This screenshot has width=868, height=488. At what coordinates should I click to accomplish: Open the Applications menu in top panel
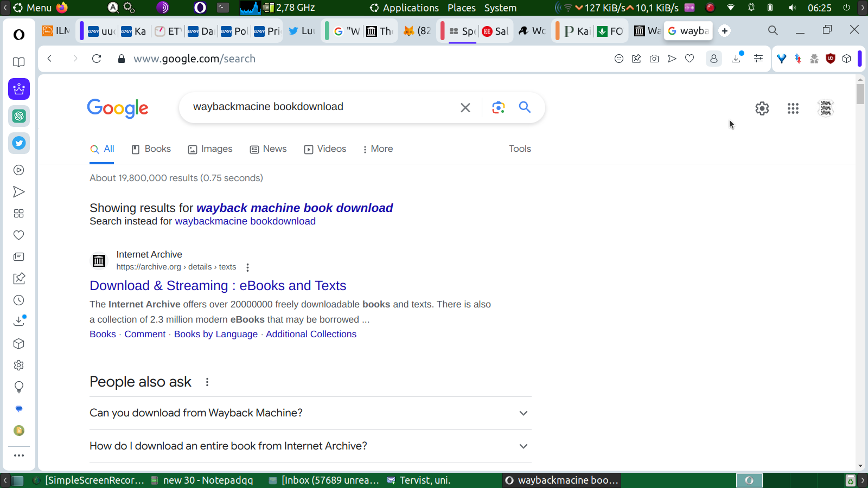click(405, 8)
